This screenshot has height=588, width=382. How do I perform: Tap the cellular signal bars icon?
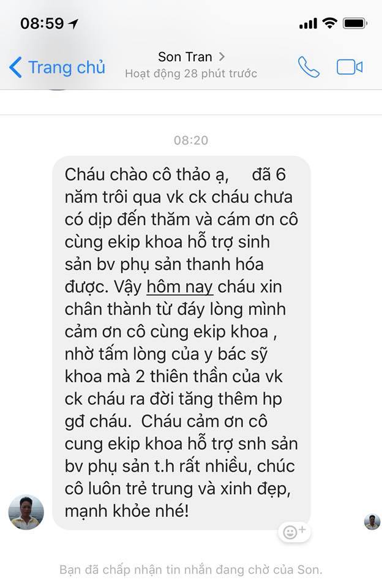308,24
